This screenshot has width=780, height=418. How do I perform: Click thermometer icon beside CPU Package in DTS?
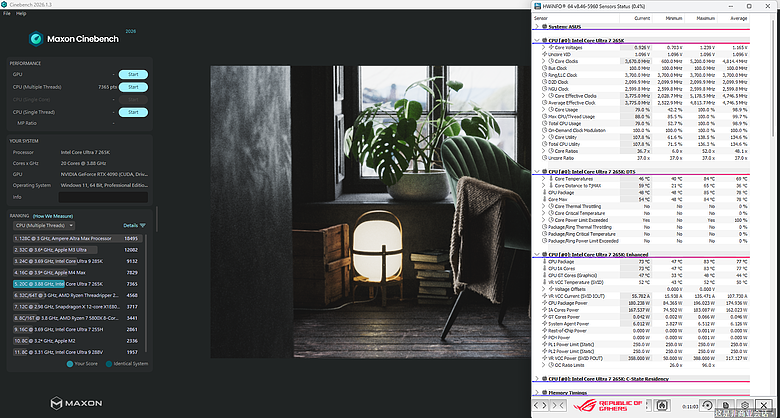point(544,193)
